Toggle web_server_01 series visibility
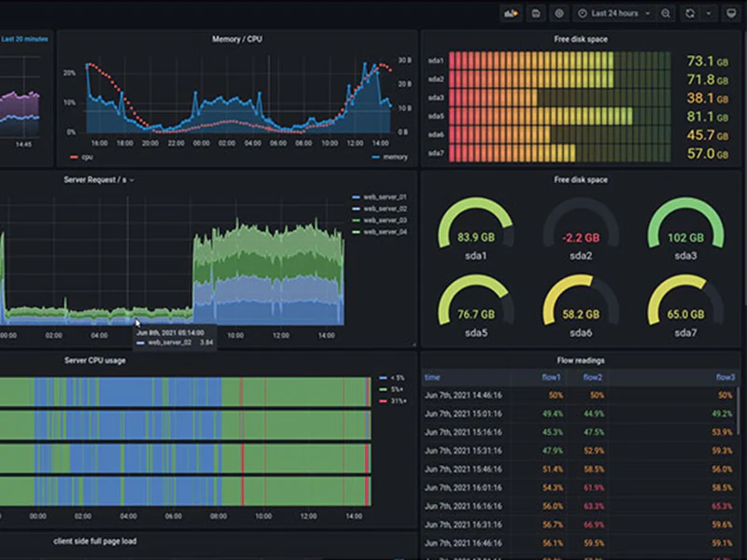This screenshot has height=560, width=747. pyautogui.click(x=385, y=197)
